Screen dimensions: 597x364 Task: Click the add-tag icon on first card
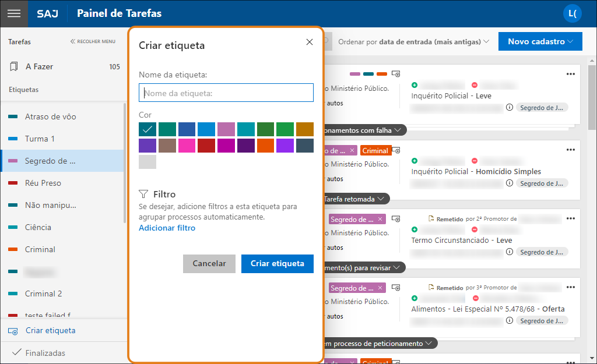click(x=396, y=74)
